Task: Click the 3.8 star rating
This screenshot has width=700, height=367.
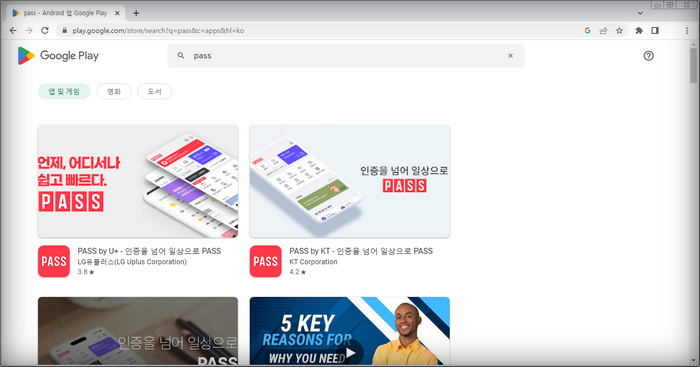Action: pos(86,271)
